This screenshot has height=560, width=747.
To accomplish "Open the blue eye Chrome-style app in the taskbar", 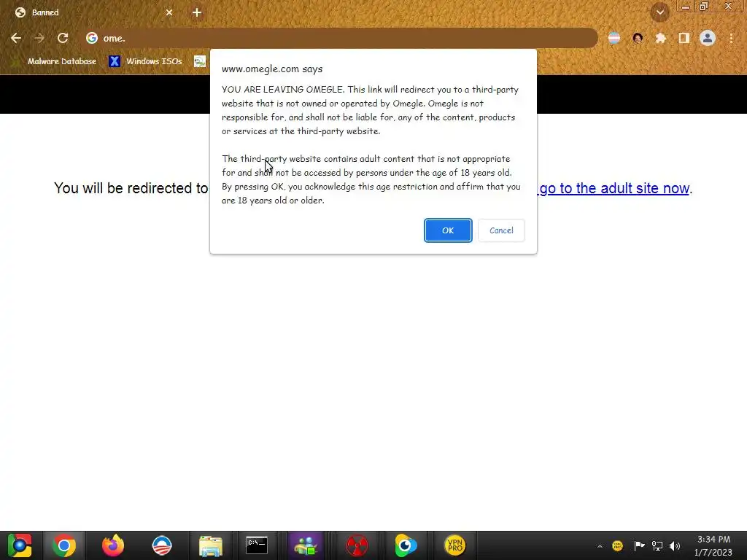I will tap(406, 545).
